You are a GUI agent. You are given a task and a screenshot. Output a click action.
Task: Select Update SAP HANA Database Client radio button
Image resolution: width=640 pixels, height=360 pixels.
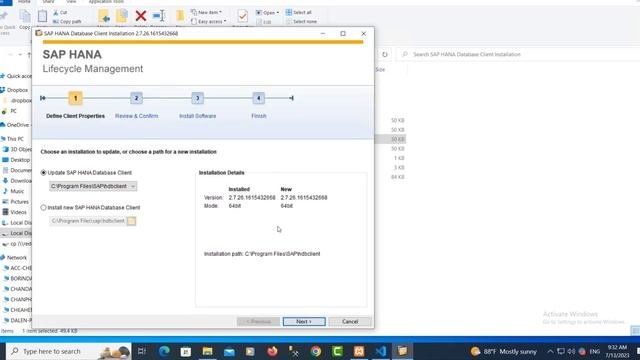[43, 173]
